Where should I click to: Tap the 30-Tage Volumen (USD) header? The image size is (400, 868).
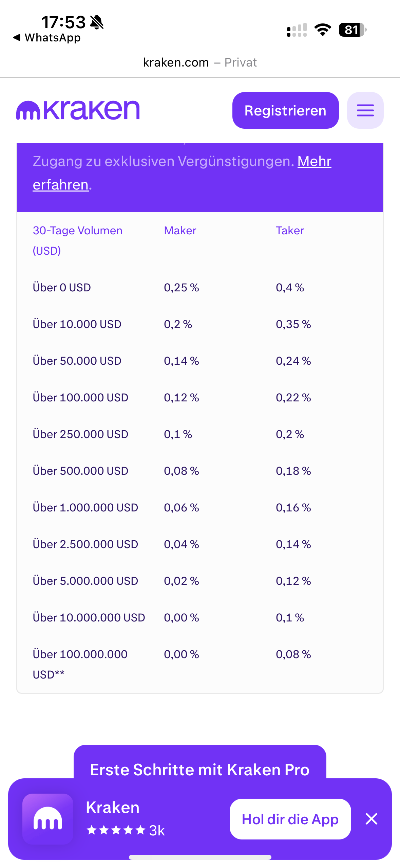pos(77,240)
